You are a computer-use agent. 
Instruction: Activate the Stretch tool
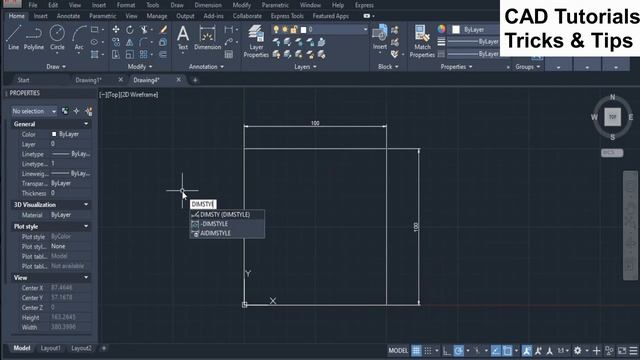116,54
